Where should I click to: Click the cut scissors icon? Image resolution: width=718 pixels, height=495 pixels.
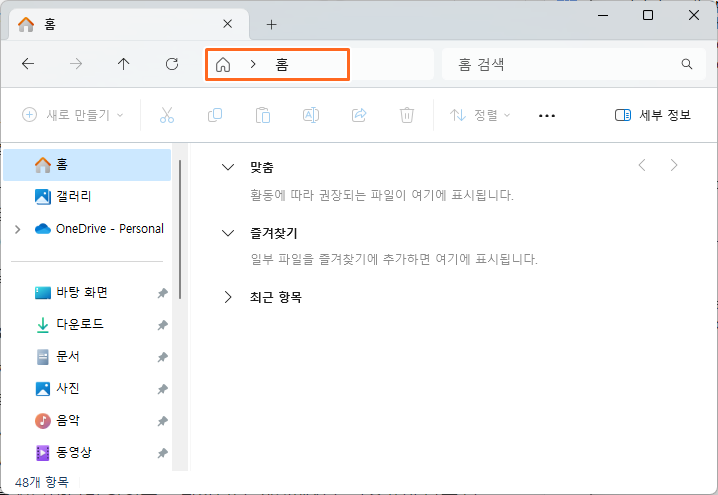(x=167, y=115)
